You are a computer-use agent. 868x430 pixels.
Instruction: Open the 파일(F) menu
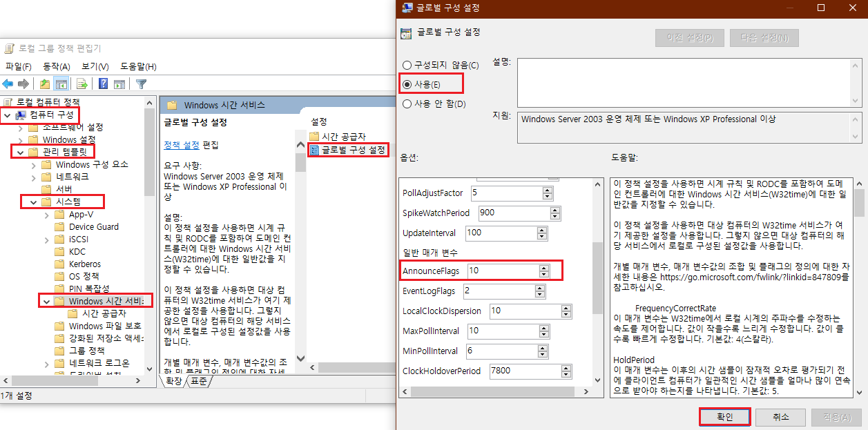19,66
